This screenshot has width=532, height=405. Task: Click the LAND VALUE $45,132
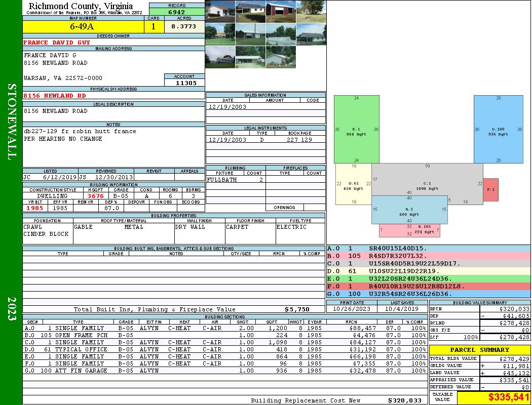(x=516, y=373)
